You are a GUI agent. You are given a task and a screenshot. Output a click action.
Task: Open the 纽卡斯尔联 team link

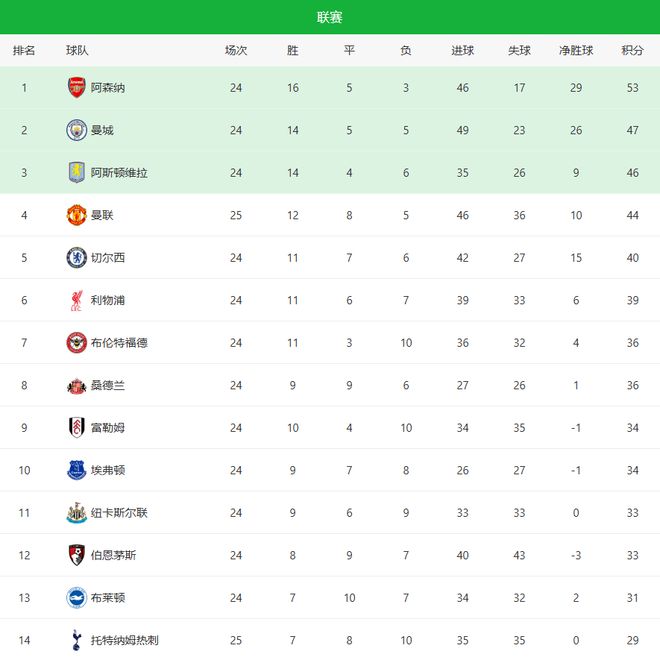(119, 513)
